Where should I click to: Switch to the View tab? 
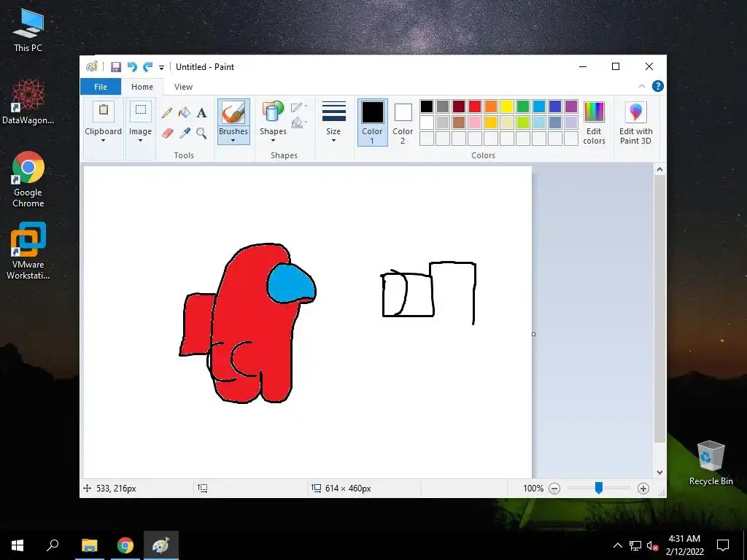183,87
